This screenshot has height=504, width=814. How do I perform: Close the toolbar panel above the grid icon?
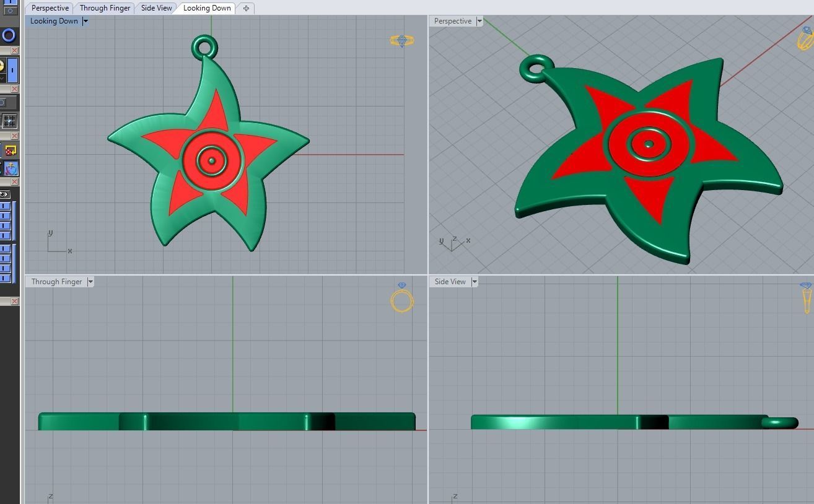[x=14, y=89]
